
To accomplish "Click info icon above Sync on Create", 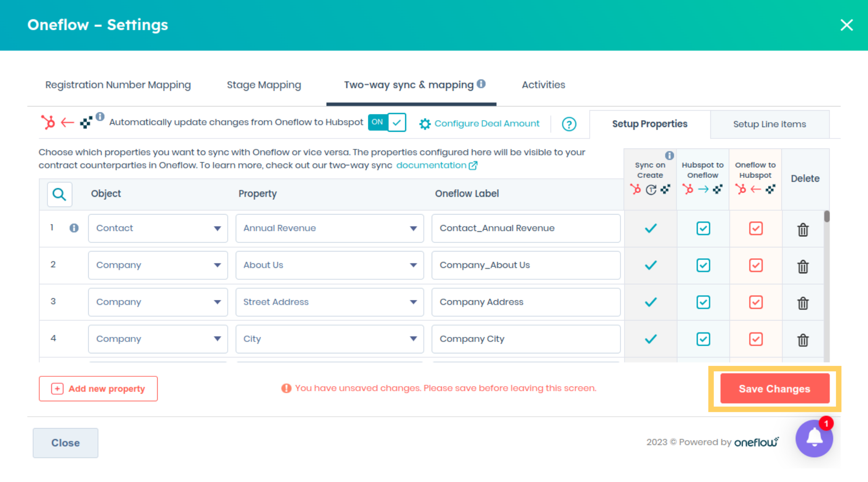I will pyautogui.click(x=669, y=155).
